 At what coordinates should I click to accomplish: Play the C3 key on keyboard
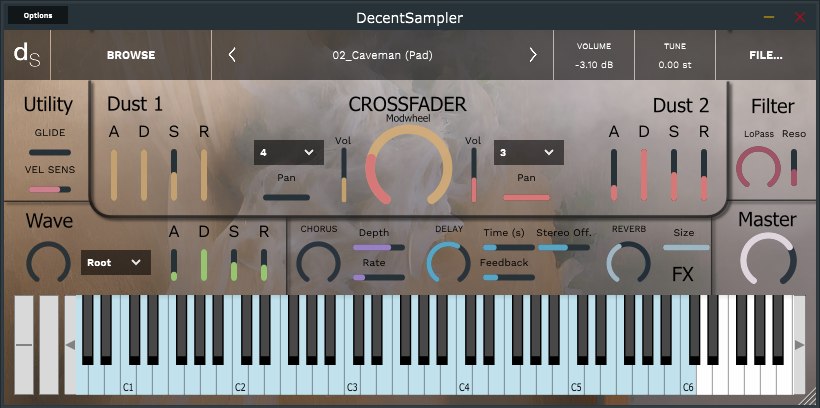[x=352, y=379]
